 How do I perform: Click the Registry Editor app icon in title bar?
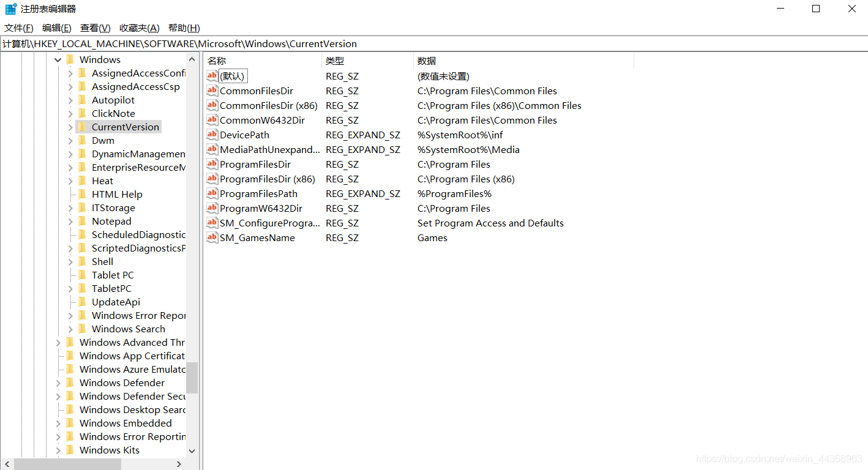pyautogui.click(x=11, y=9)
